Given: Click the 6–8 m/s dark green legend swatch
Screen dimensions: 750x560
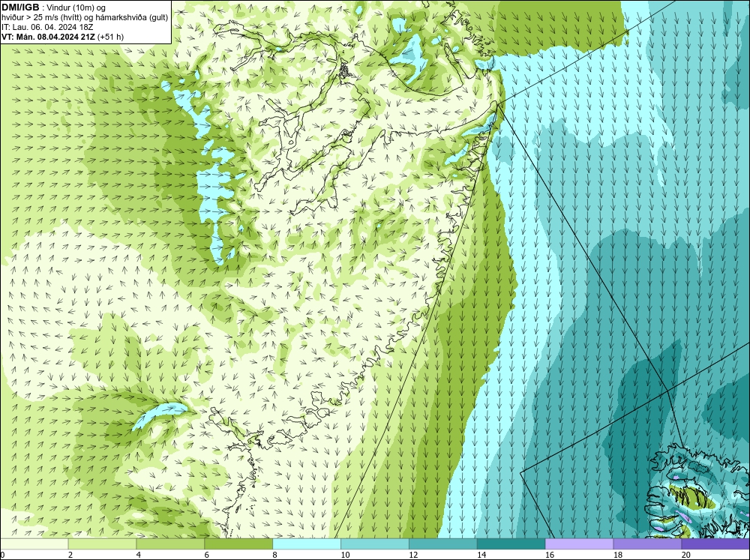Looking at the screenshot, I should (238, 544).
